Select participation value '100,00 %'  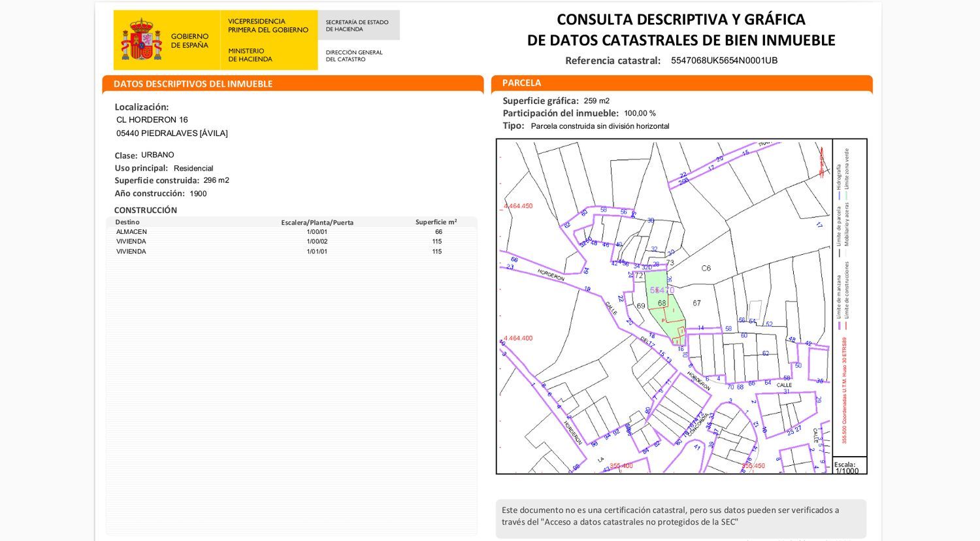[x=640, y=114]
